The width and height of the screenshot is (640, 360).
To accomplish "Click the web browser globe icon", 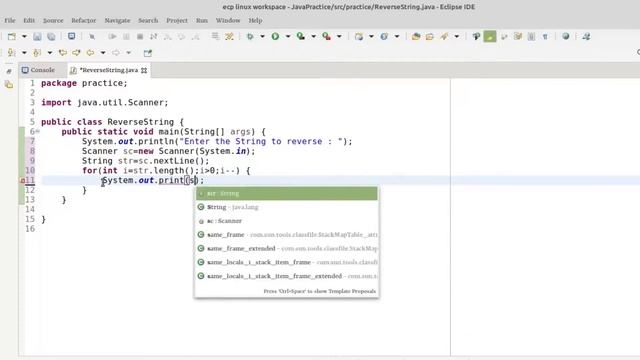I will click(566, 37).
